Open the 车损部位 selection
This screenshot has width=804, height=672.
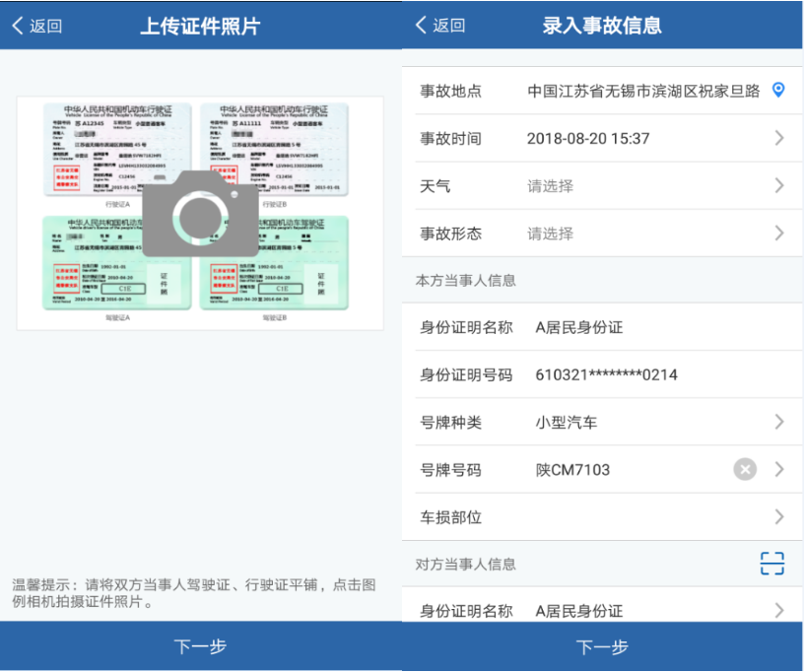coord(781,516)
